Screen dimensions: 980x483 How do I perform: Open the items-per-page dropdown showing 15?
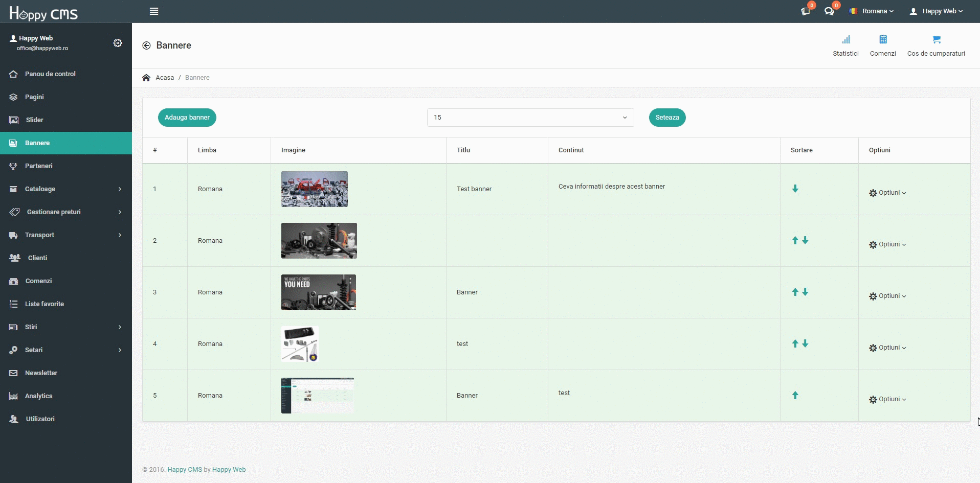pos(530,118)
